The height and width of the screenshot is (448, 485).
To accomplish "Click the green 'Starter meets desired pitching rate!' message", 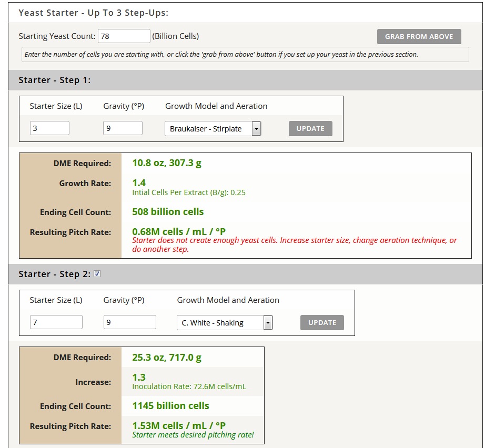I will pos(193,435).
